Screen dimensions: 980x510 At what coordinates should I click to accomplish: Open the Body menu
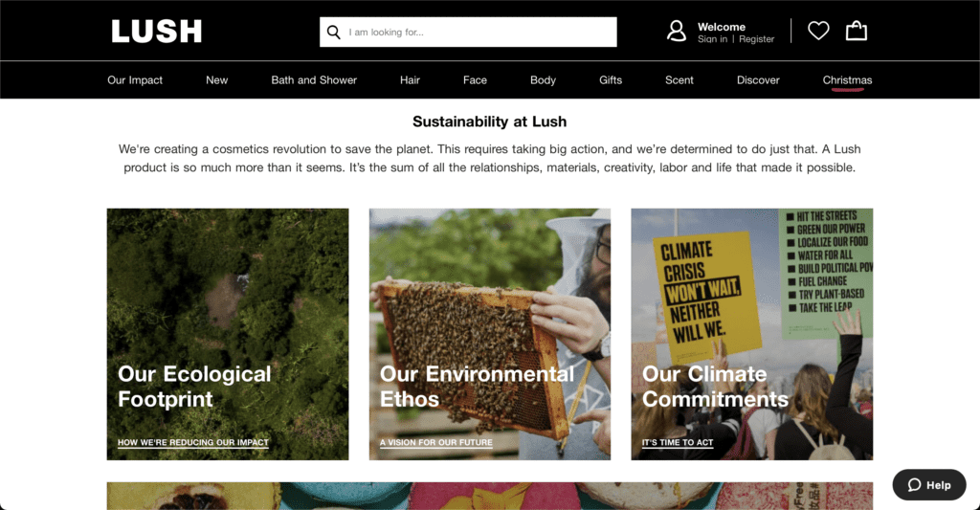tap(544, 80)
